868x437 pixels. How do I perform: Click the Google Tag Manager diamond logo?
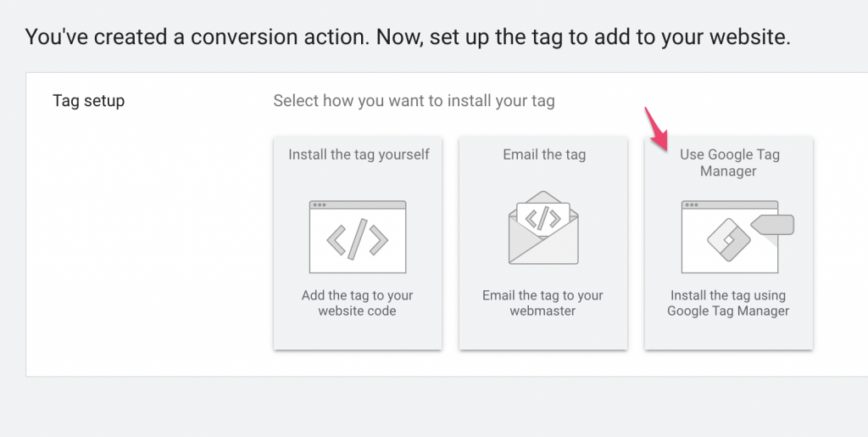(x=728, y=240)
